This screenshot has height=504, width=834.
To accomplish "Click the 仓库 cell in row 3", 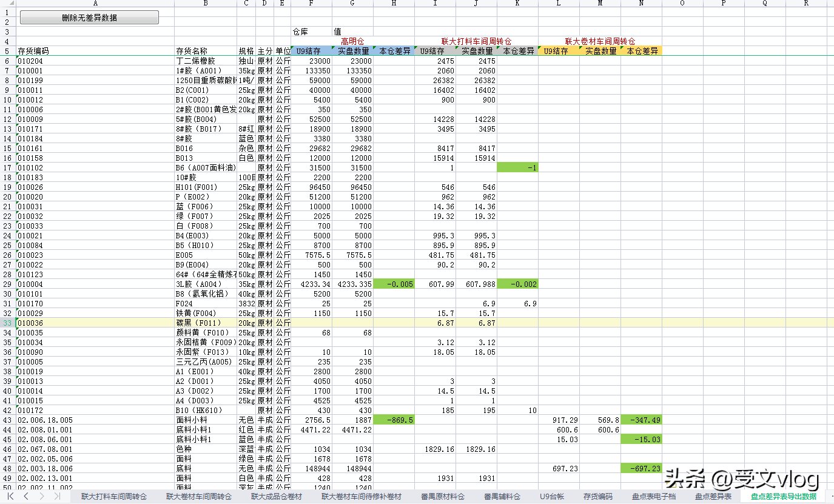I will coord(311,32).
